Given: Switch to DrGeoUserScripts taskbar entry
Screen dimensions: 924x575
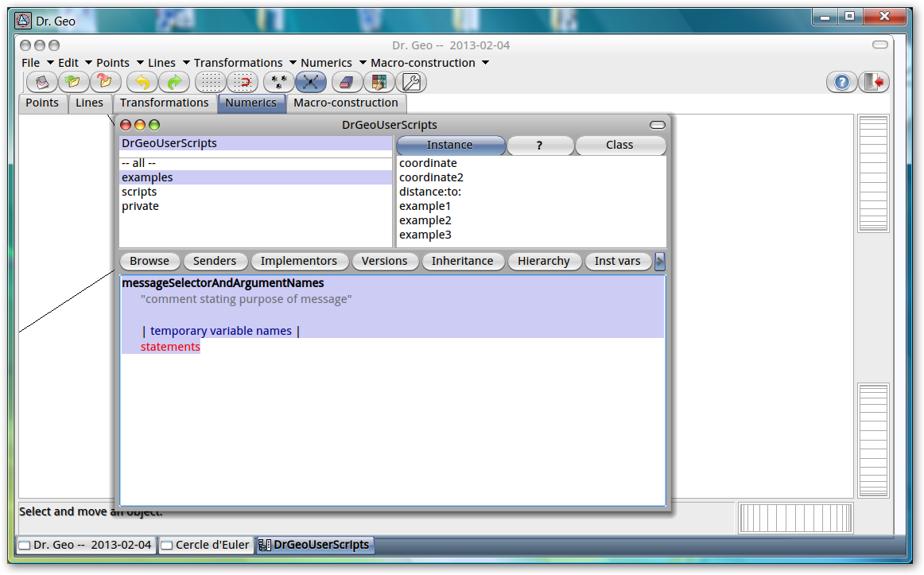Looking at the screenshot, I should tap(315, 545).
